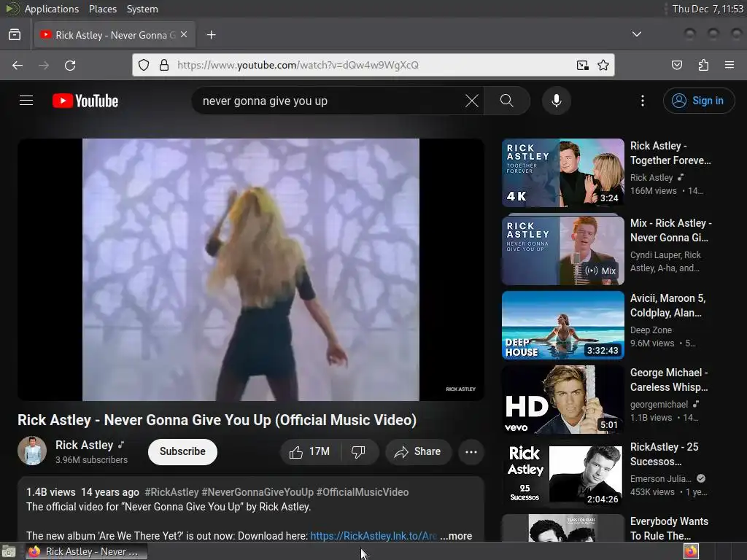Screen dimensions: 747x560
Task: Start voice search with the microphone icon
Action: [557, 101]
